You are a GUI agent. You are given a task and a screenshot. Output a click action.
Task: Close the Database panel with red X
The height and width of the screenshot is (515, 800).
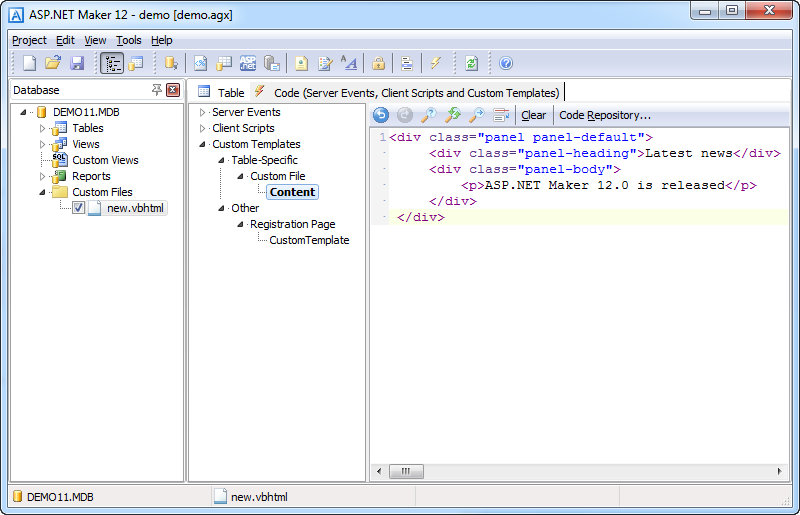coord(173,90)
